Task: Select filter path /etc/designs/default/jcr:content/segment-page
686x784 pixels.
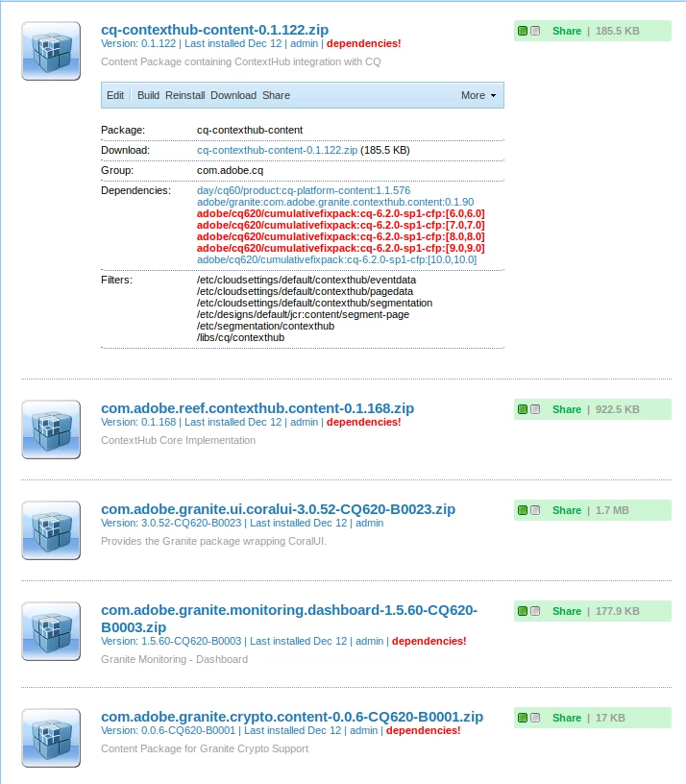Action: pyautogui.click(x=303, y=314)
